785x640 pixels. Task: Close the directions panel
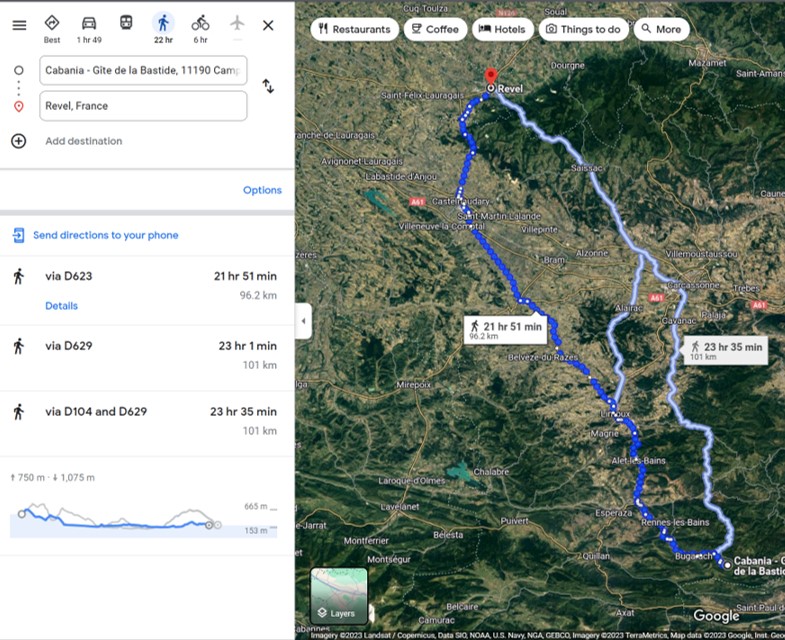coord(268,25)
